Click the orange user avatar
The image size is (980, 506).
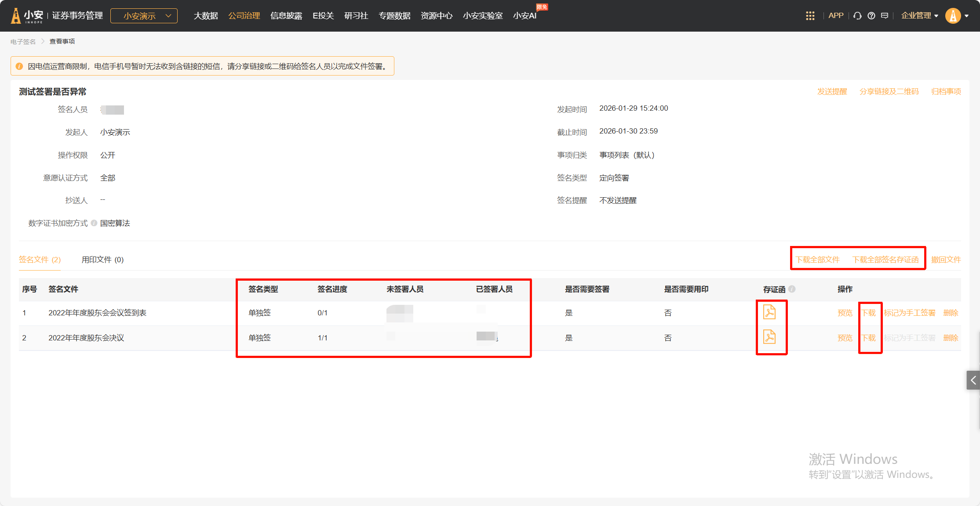[x=953, y=16]
